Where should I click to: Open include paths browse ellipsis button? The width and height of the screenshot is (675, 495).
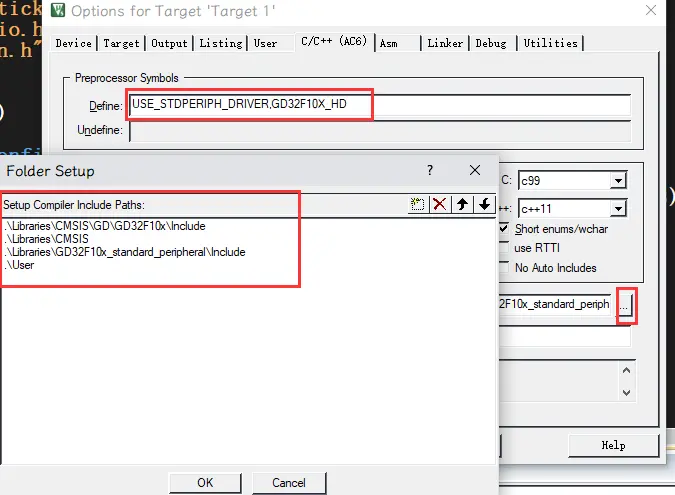624,306
